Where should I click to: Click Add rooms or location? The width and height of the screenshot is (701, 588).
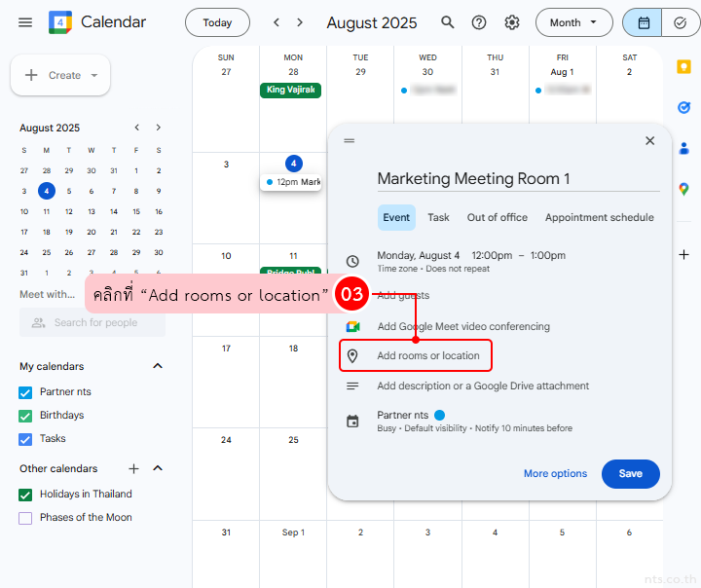pyautogui.click(x=427, y=356)
